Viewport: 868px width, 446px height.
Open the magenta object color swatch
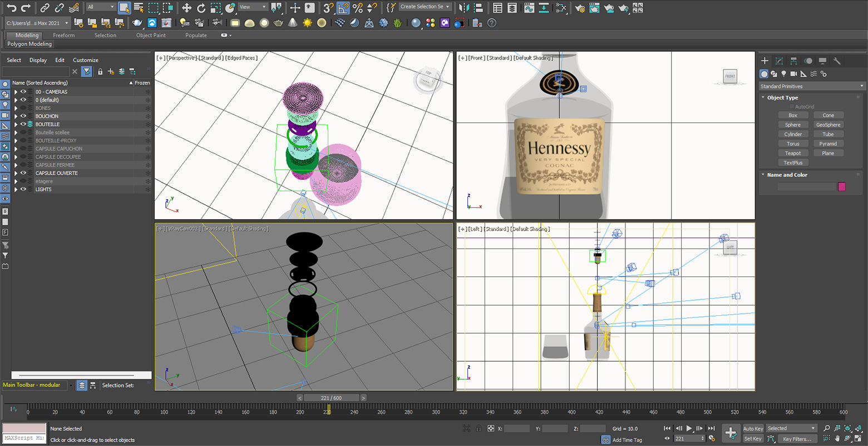tap(841, 187)
